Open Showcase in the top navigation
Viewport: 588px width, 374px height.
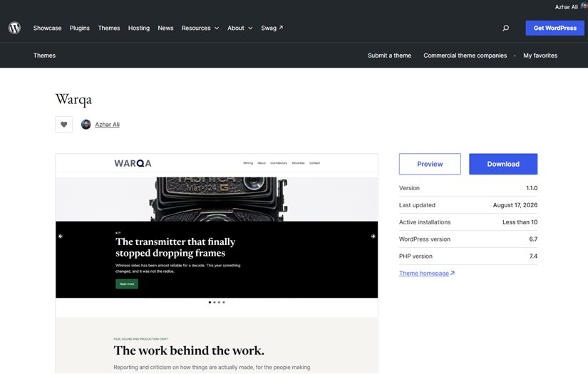[x=47, y=28]
